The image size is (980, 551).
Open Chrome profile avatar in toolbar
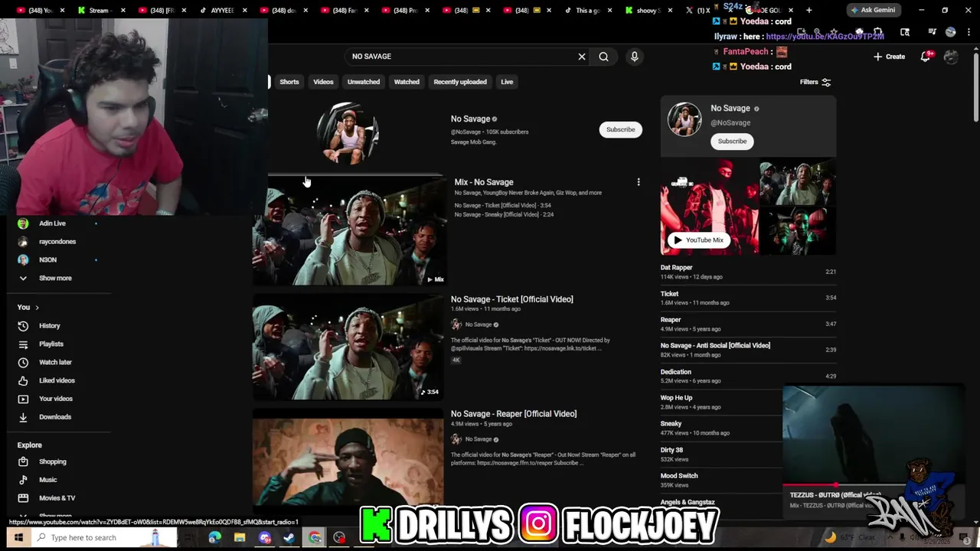[x=951, y=32]
